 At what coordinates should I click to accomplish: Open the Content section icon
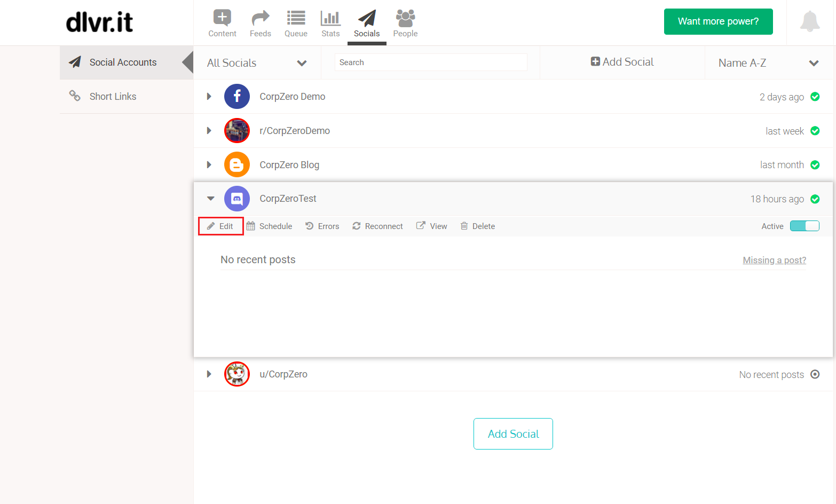click(x=222, y=18)
